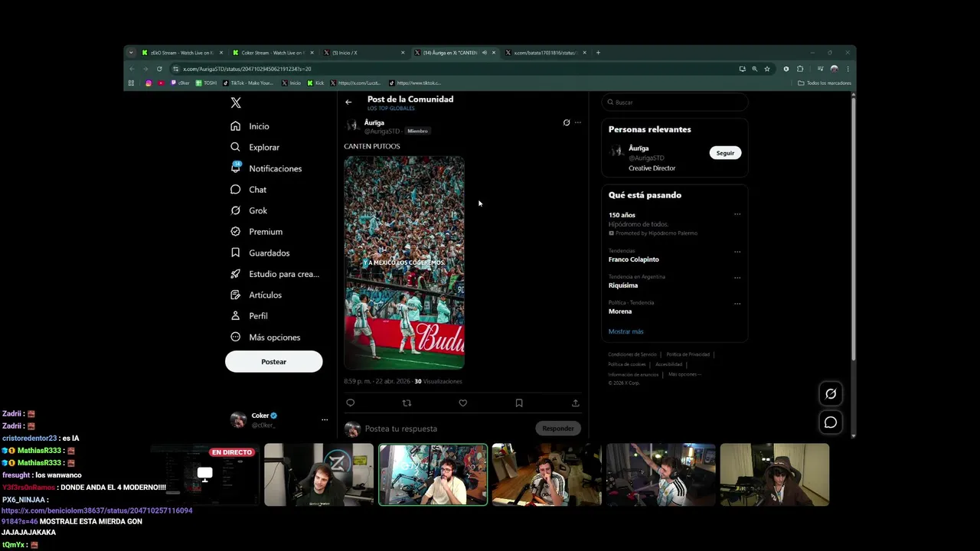
Task: Click the Buscar search field
Action: [674, 102]
